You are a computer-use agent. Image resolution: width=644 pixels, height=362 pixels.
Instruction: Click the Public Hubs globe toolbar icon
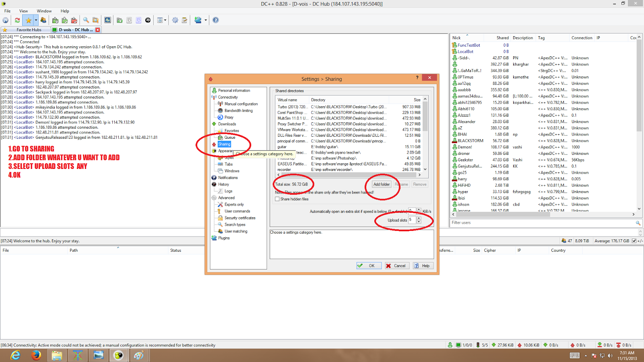pos(6,20)
